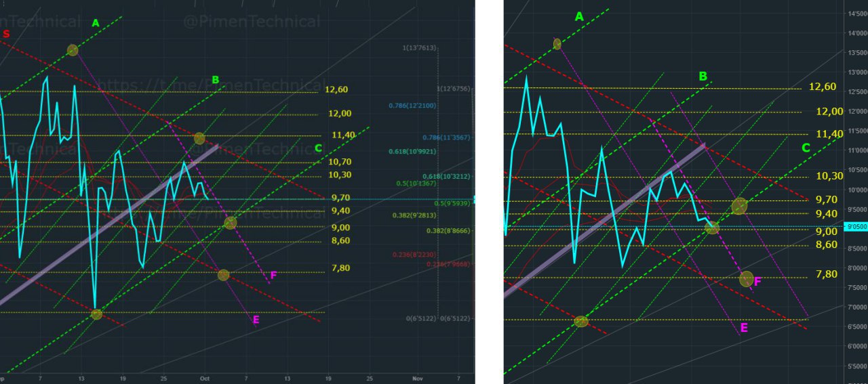The width and height of the screenshot is (868, 384).
Task: Click yellow circle marker at left chart's lowest price
Action: [x=96, y=314]
